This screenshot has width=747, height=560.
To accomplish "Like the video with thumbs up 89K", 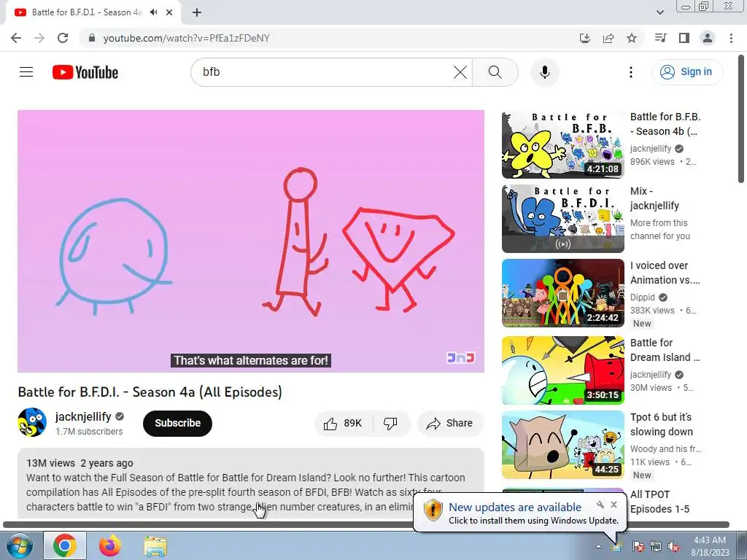I will tap(343, 424).
